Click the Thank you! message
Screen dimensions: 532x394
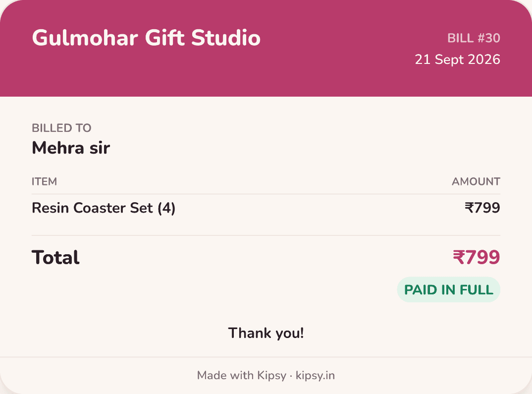[266, 333]
